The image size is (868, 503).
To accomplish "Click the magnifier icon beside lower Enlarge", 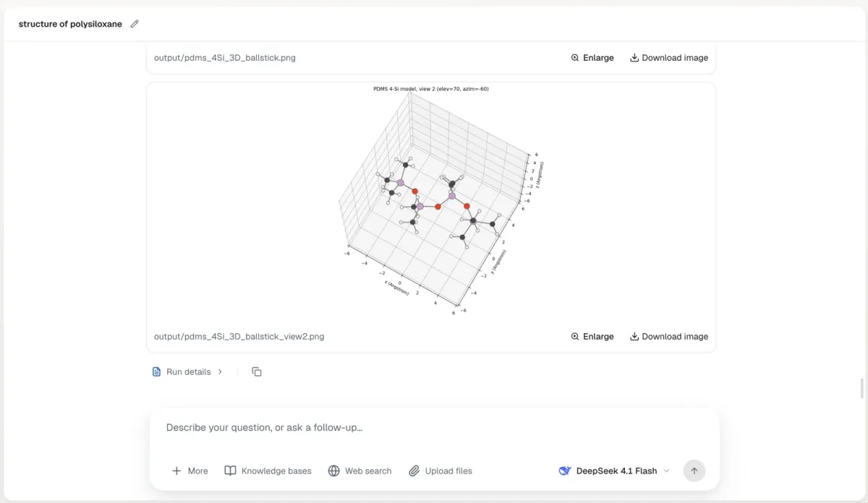I will point(575,337).
